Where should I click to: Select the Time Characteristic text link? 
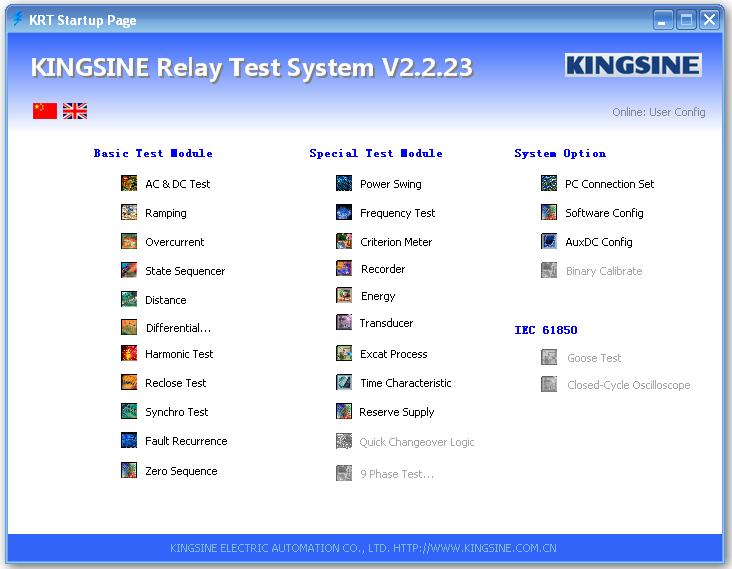tap(406, 383)
